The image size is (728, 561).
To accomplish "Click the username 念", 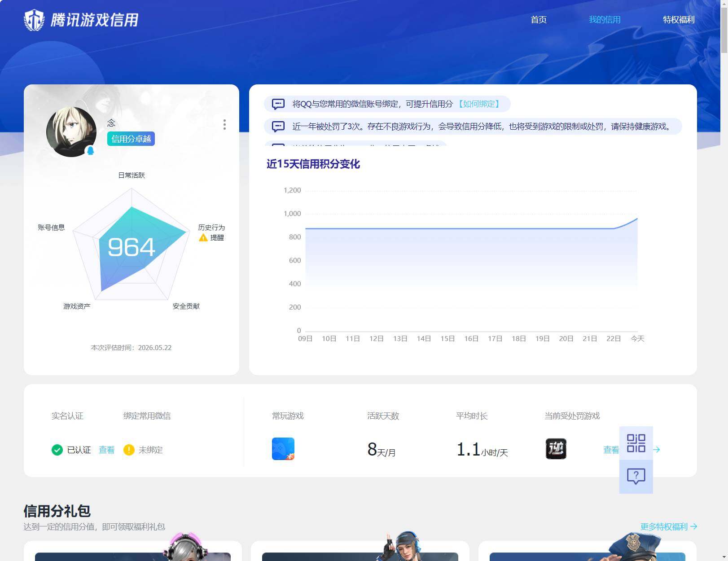I will [111, 123].
